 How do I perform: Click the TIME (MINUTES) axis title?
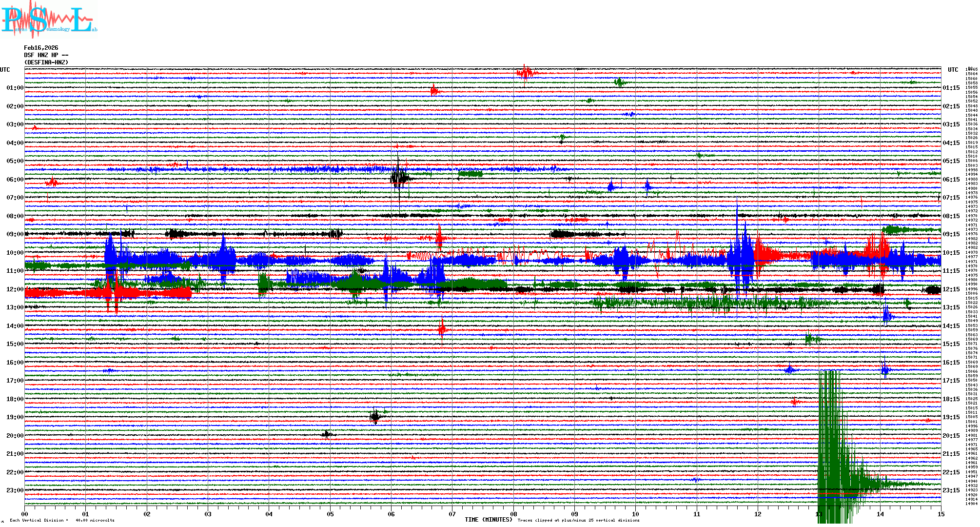[489, 520]
